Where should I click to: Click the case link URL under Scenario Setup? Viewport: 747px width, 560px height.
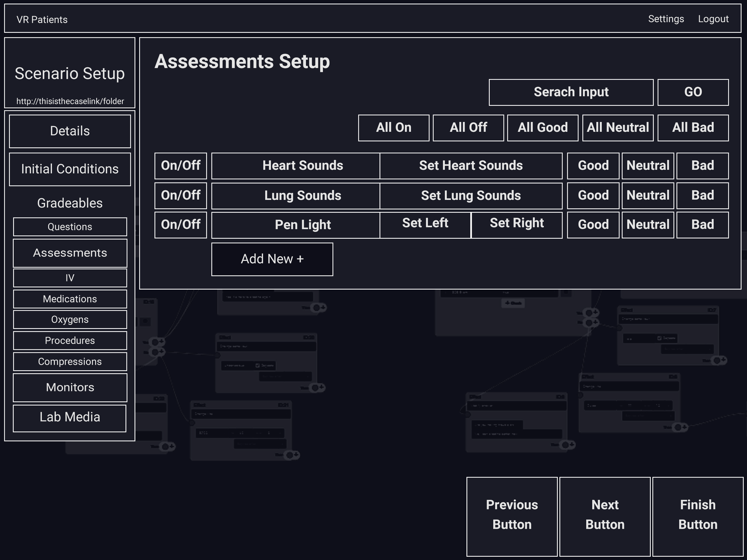point(70,101)
